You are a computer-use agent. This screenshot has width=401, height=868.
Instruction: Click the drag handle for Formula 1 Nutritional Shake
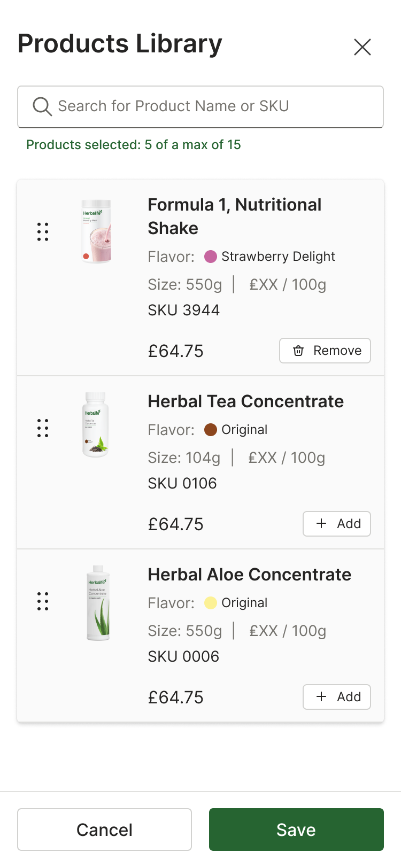coord(43,232)
